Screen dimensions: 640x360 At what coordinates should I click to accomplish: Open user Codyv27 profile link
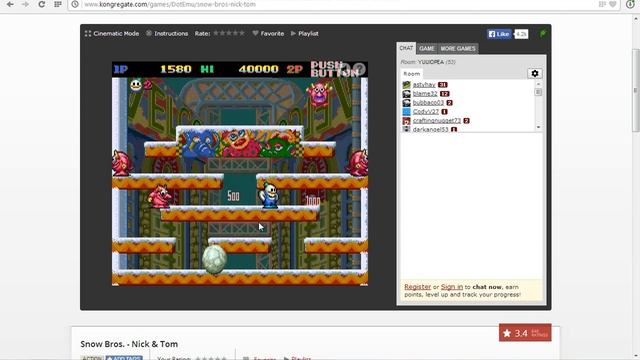(x=426, y=111)
